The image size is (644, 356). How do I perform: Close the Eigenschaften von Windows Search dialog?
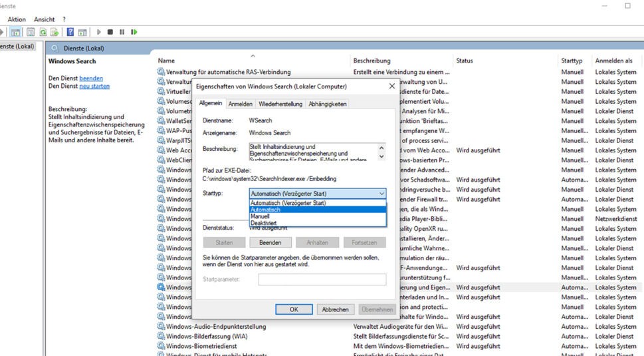click(392, 87)
